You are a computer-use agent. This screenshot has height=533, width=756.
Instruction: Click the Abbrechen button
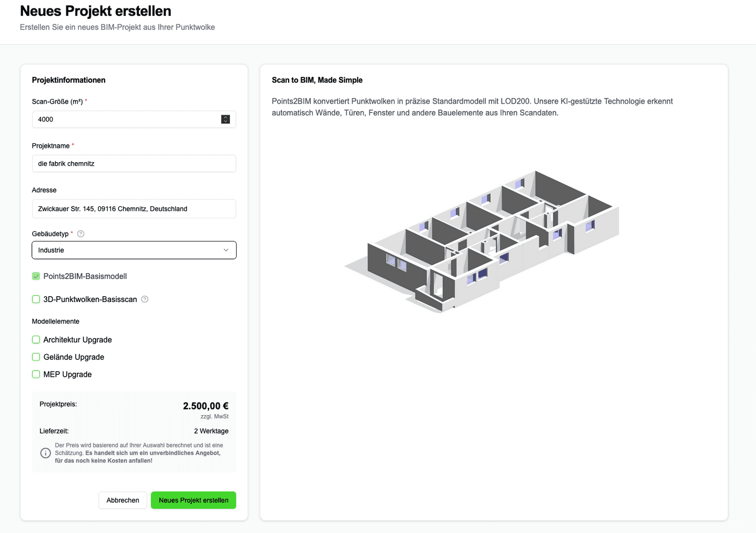122,500
